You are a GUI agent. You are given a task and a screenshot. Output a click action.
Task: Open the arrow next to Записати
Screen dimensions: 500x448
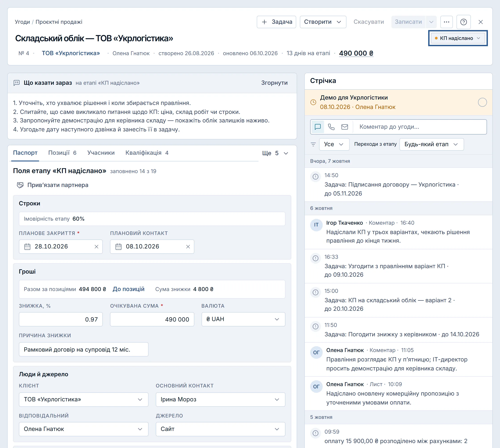click(x=431, y=22)
